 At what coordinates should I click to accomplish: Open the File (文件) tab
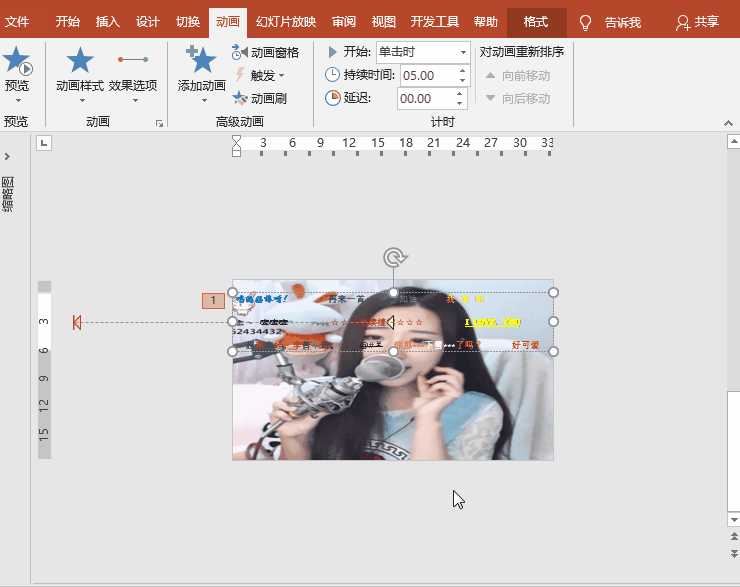point(17,22)
